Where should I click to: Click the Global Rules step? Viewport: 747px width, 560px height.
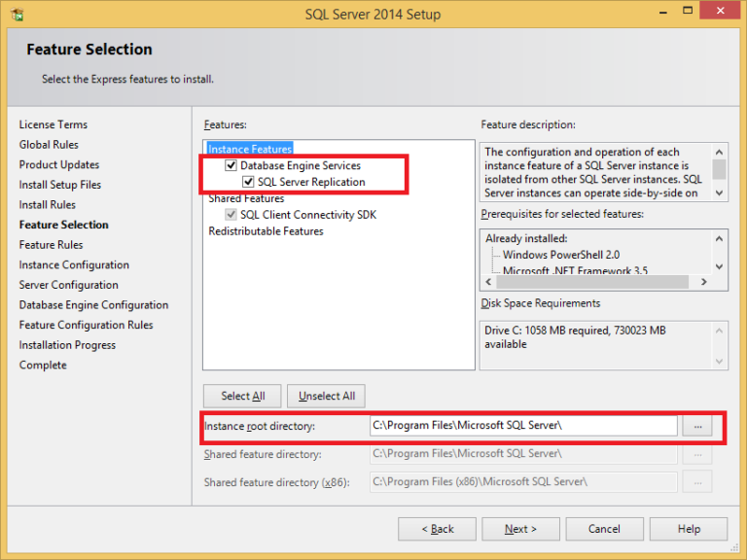[49, 144]
